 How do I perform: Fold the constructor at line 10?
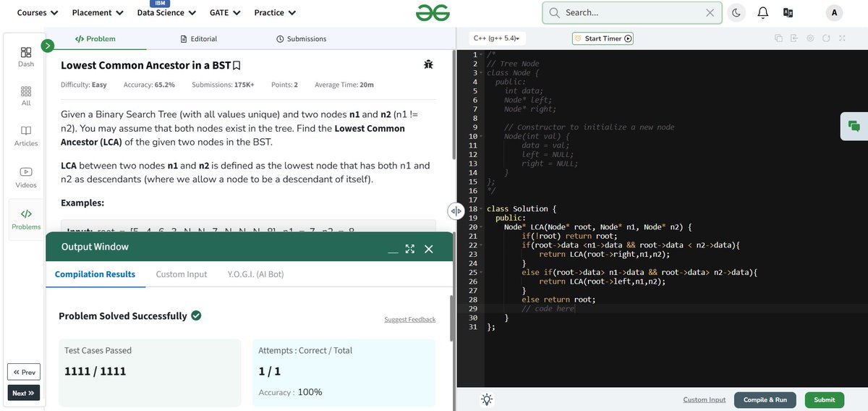click(482, 136)
